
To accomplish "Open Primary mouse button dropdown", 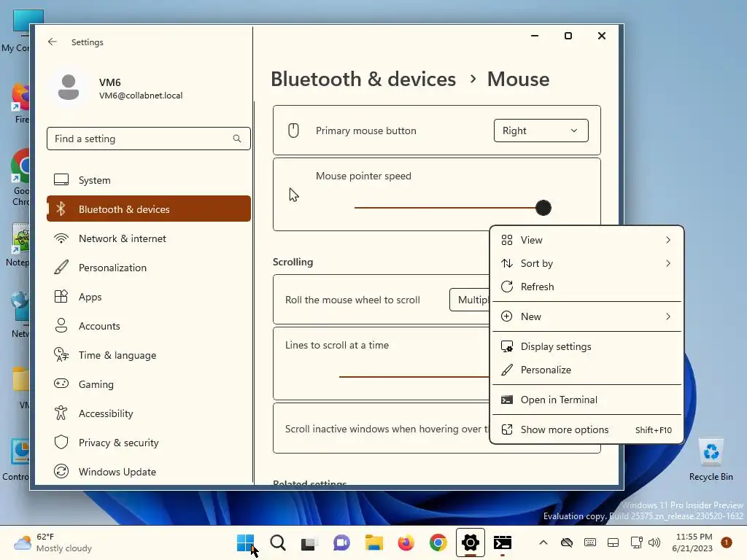I will [541, 131].
